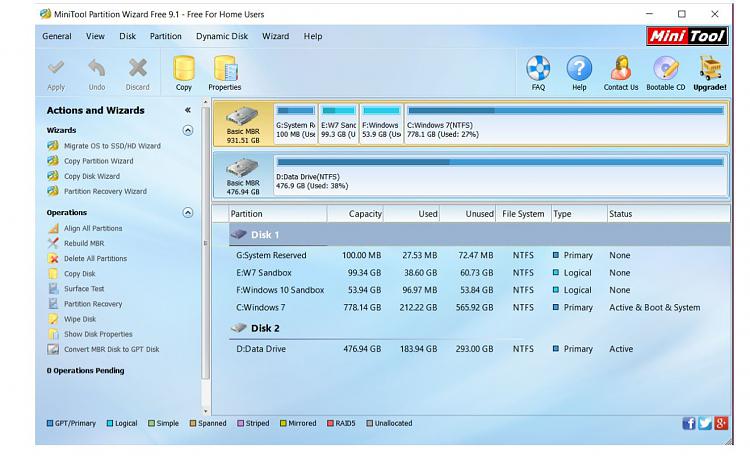Click the Align All Partitions icon

click(53, 228)
